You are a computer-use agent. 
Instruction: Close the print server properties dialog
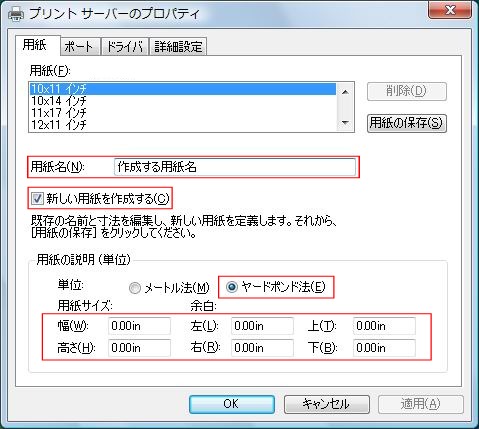pyautogui.click(x=450, y=10)
